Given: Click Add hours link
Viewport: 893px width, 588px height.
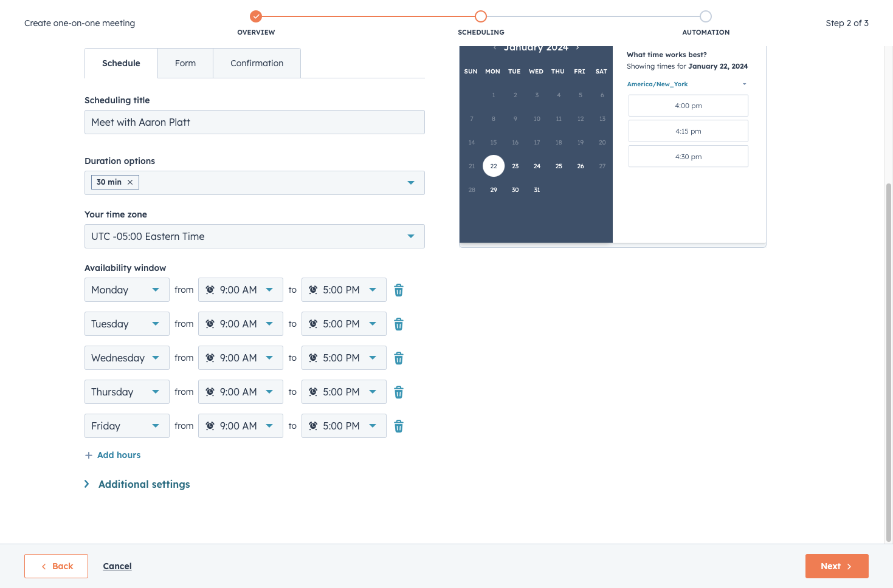Looking at the screenshot, I should 119,455.
